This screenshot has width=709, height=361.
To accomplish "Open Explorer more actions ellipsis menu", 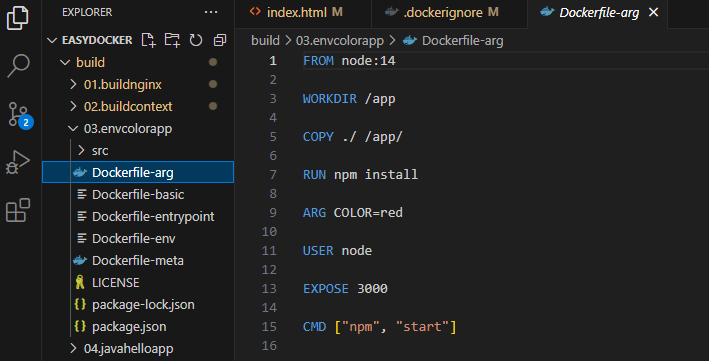I will [x=211, y=12].
